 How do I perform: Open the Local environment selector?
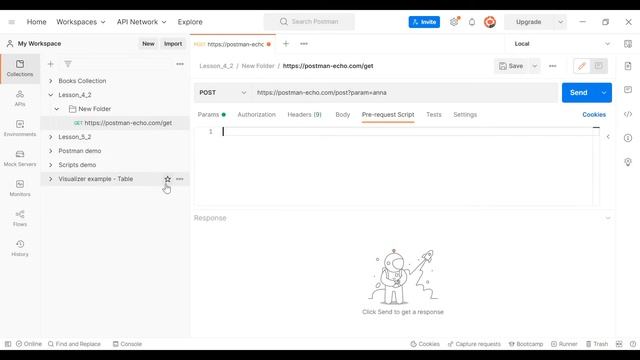562,44
